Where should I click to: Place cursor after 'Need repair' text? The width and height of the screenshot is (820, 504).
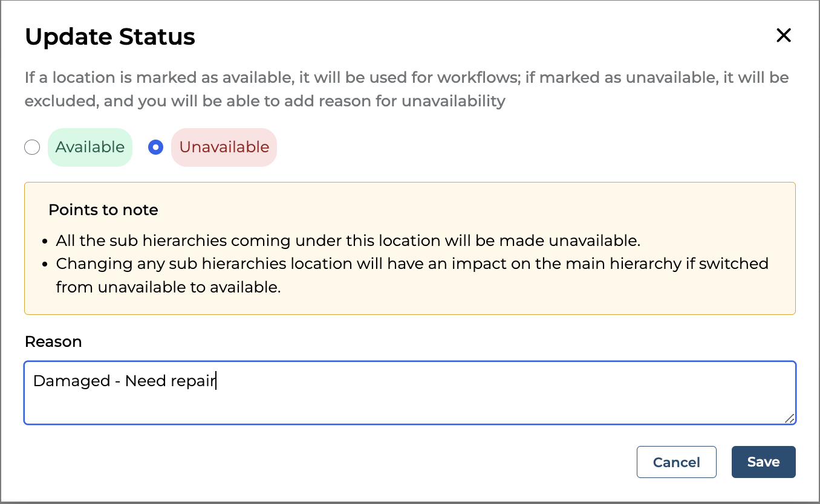[x=216, y=381]
